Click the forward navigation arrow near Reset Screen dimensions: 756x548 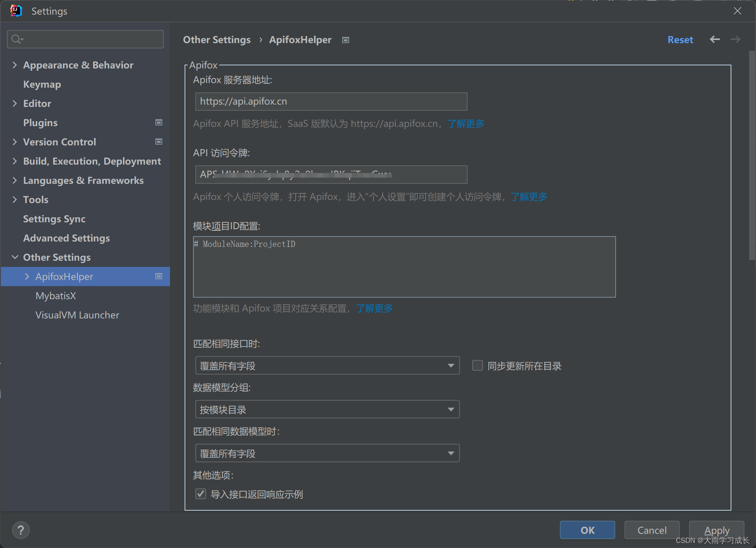tap(735, 39)
